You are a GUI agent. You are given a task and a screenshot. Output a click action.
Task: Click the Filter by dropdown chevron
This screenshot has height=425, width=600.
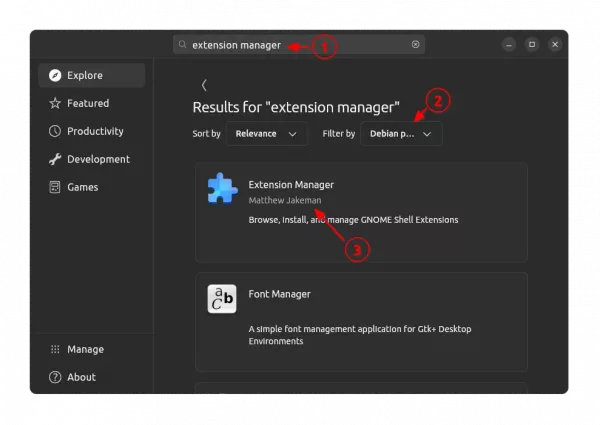point(427,134)
